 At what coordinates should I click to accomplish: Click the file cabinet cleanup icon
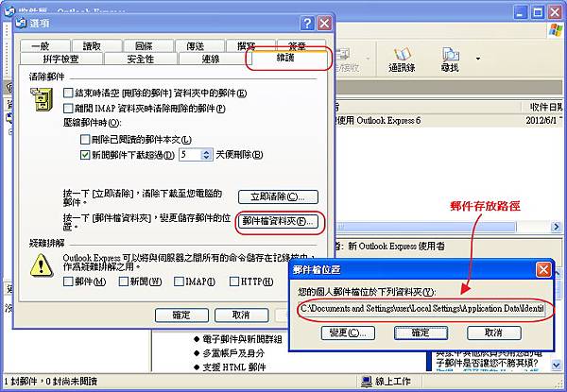(42, 100)
